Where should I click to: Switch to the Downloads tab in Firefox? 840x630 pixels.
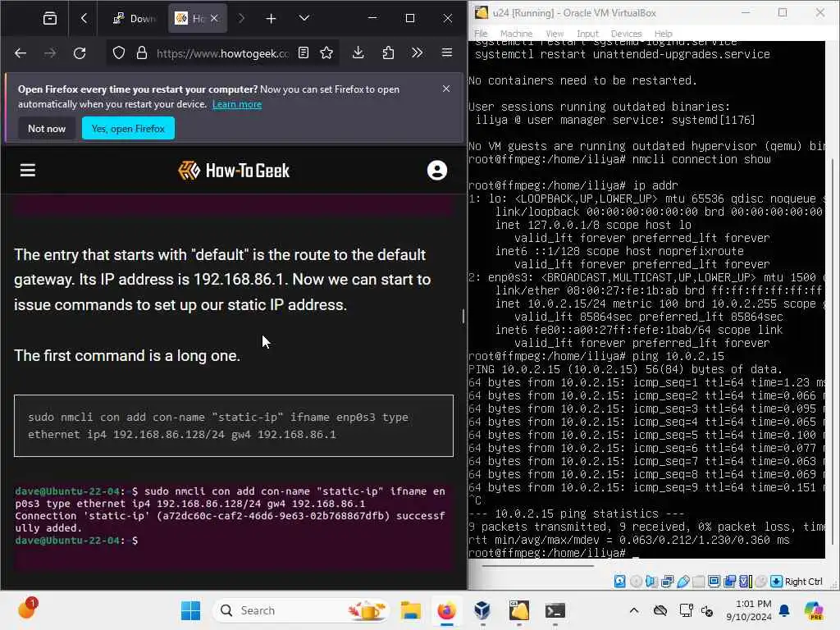(x=134, y=19)
